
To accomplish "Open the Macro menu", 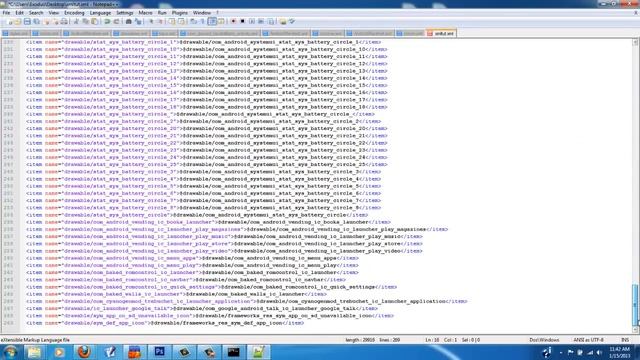I will coord(145,13).
